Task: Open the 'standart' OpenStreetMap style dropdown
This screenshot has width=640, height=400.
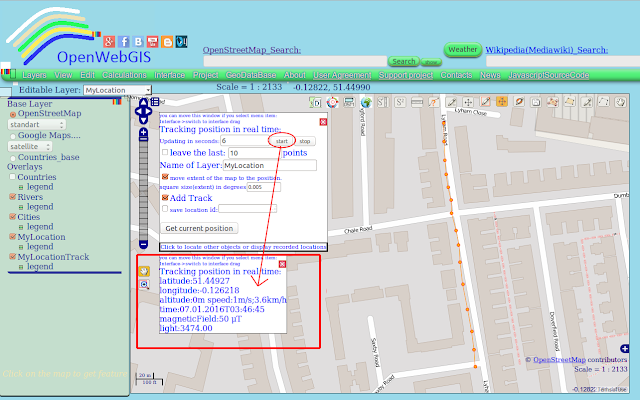Action: click(x=37, y=124)
